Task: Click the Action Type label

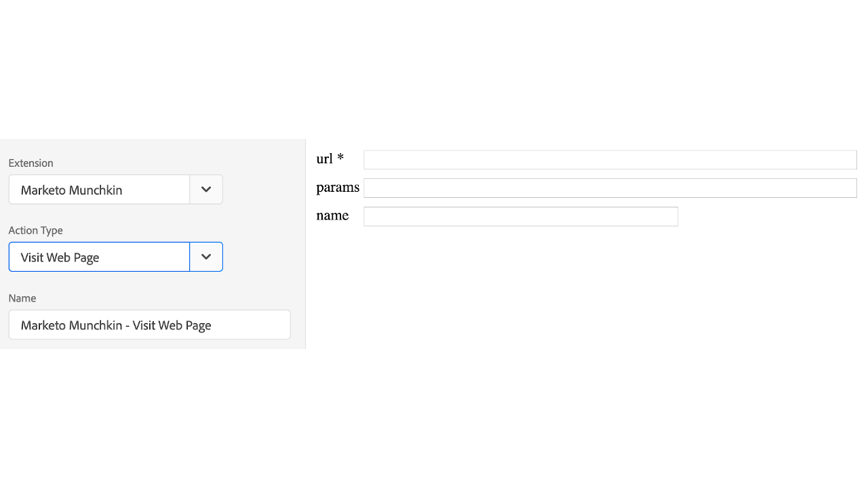Action: [35, 230]
